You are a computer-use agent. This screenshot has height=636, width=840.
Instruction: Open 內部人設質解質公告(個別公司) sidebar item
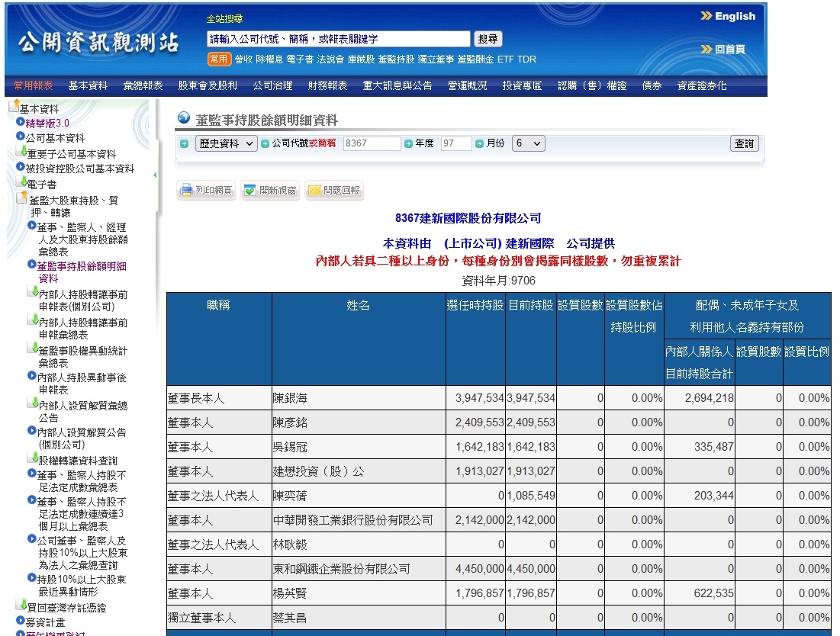click(x=82, y=438)
